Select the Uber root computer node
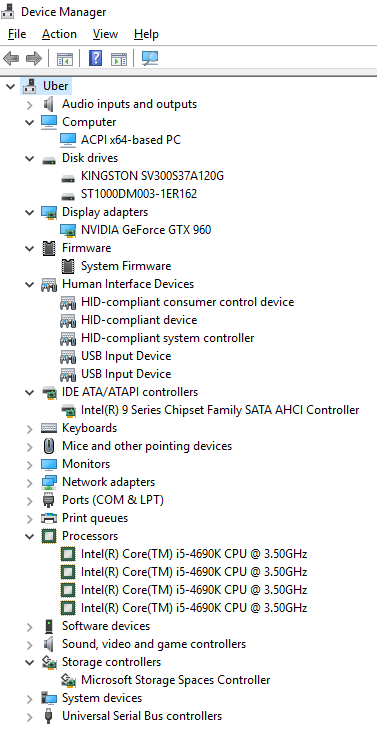 click(55, 86)
